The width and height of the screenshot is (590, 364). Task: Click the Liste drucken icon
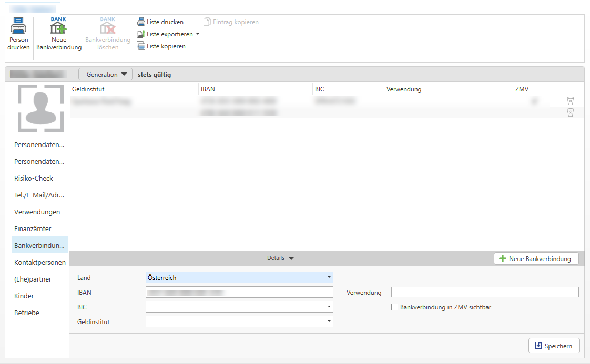(141, 22)
